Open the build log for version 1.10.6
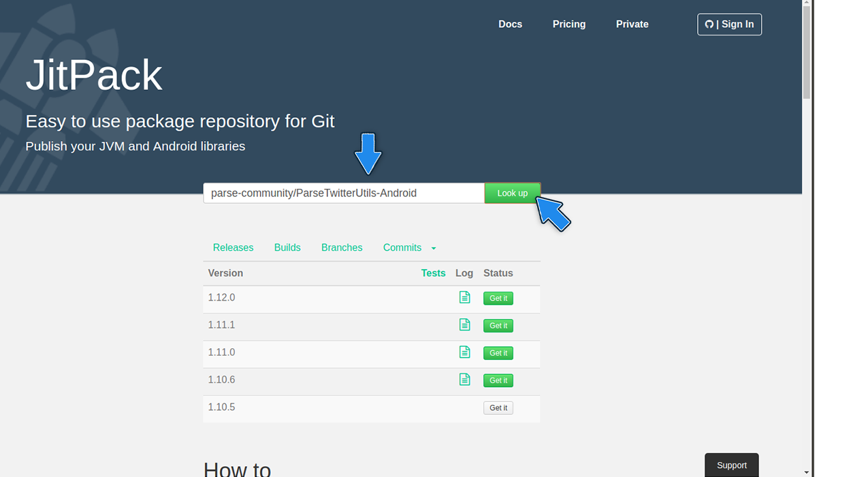This screenshot has height=477, width=868. [464, 379]
